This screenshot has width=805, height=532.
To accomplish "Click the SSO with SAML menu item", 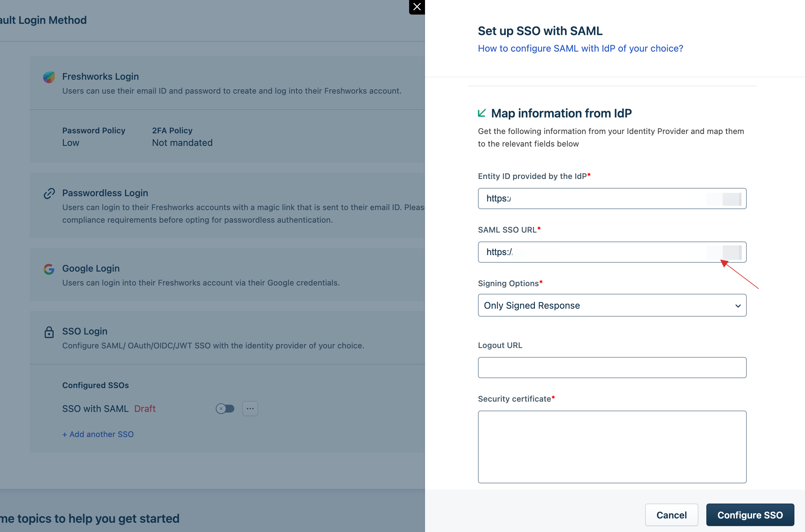I will (x=95, y=408).
